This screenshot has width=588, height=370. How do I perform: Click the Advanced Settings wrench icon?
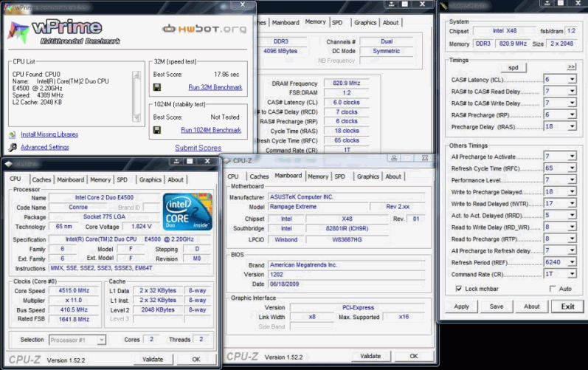[13, 147]
